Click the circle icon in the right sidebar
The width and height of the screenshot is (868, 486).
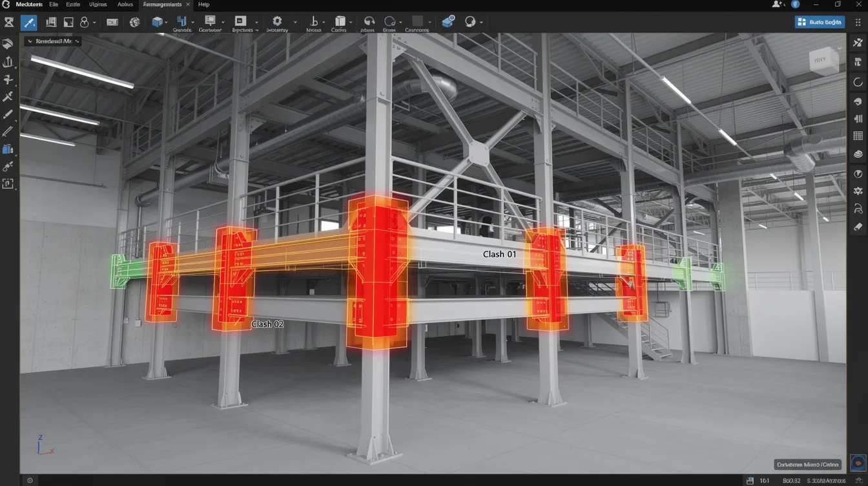point(858,82)
